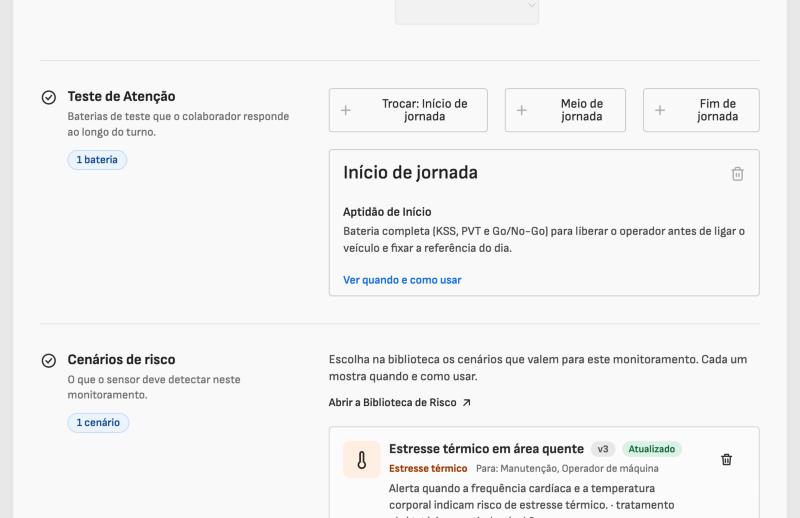This screenshot has width=800, height=518.
Task: Click the 1 cenário badge
Action: coord(98,423)
